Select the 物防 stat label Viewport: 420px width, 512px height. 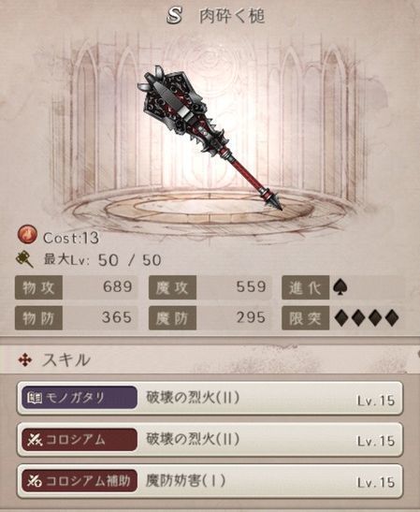[x=38, y=318]
